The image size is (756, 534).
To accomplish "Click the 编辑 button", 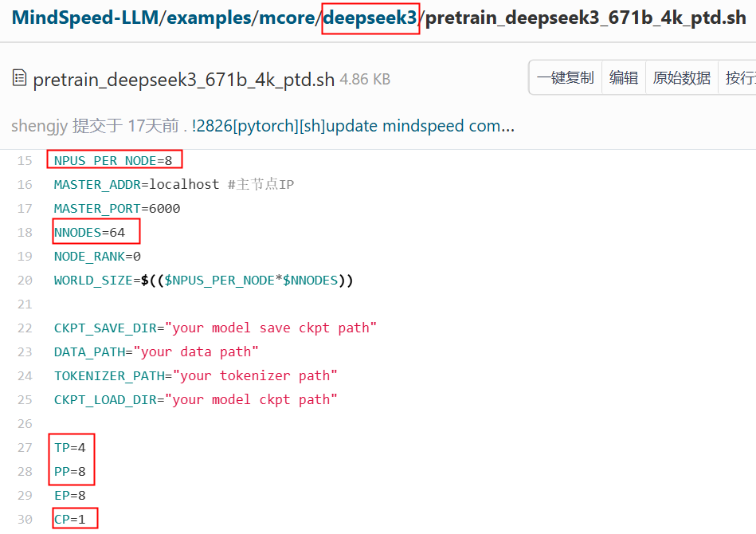I will click(624, 77).
